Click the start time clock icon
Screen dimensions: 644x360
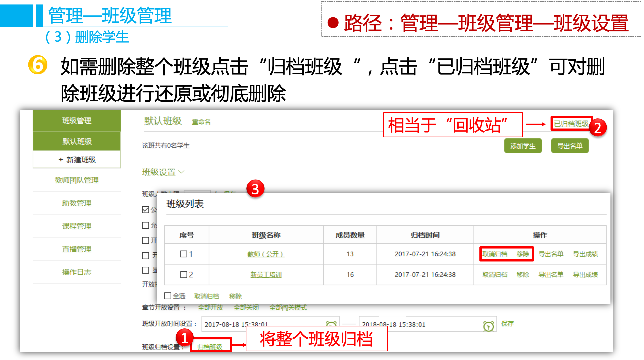[331, 324]
